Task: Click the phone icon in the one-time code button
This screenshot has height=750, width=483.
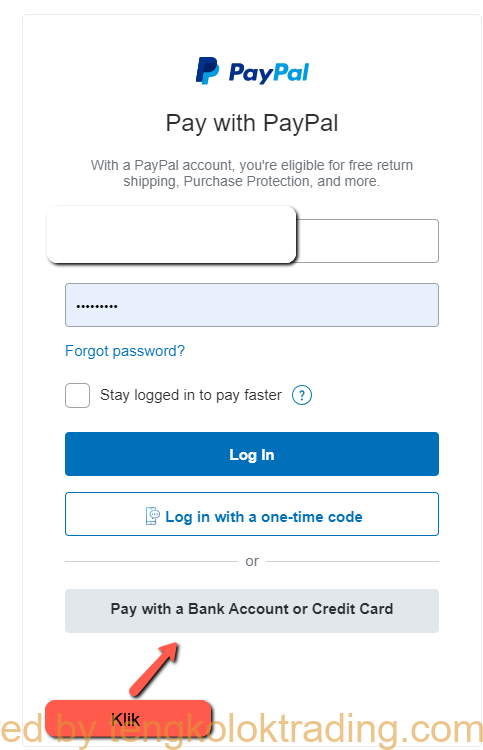Action: pos(153,517)
